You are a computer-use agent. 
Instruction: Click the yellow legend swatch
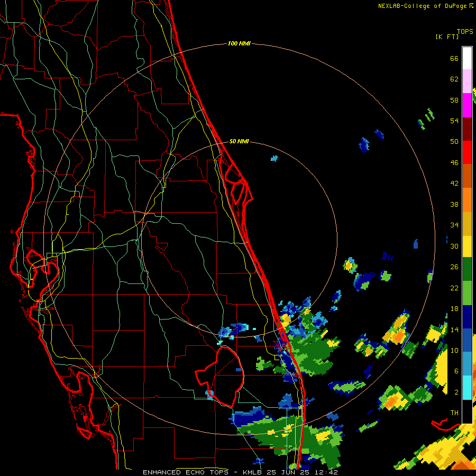[467, 246]
